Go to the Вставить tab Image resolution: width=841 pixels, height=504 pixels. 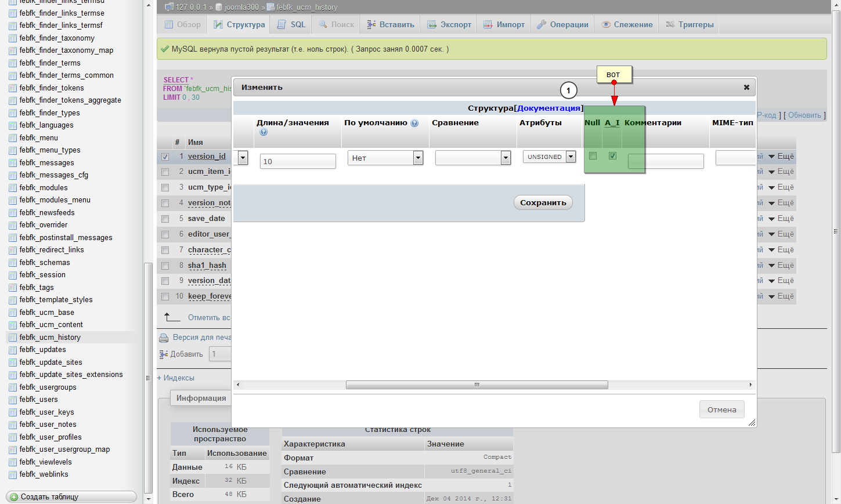(390, 25)
